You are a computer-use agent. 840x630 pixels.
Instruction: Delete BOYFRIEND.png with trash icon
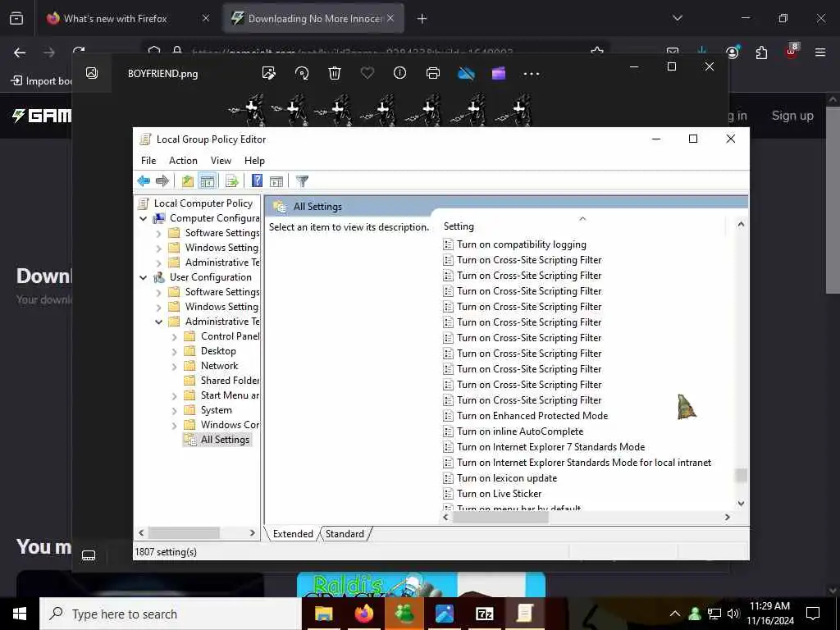335,73
